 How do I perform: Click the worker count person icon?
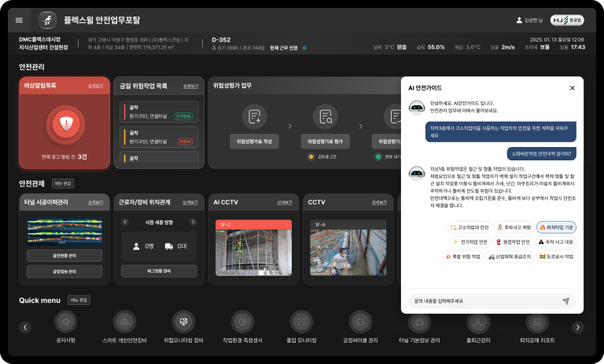(x=136, y=247)
